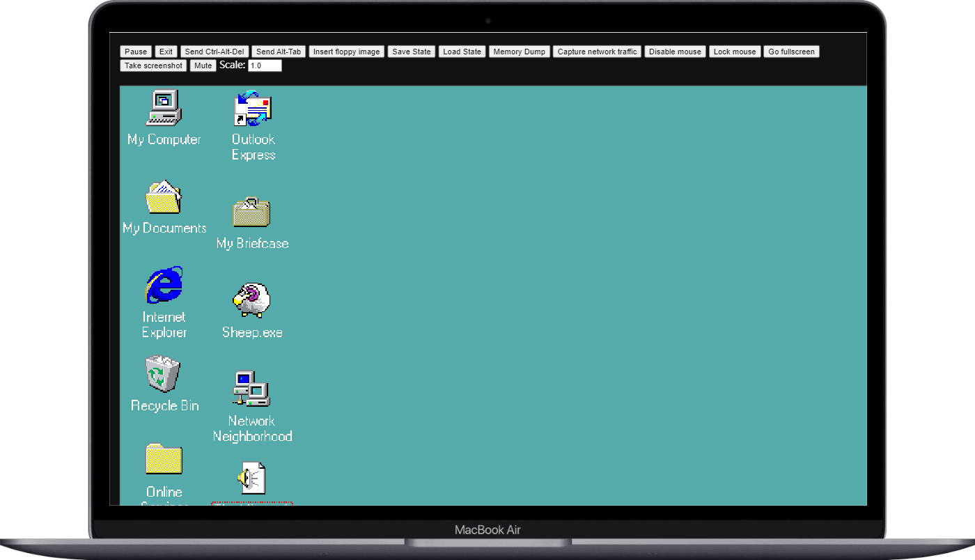Click the Disable mouse button
This screenshot has width=975, height=560.
click(676, 52)
